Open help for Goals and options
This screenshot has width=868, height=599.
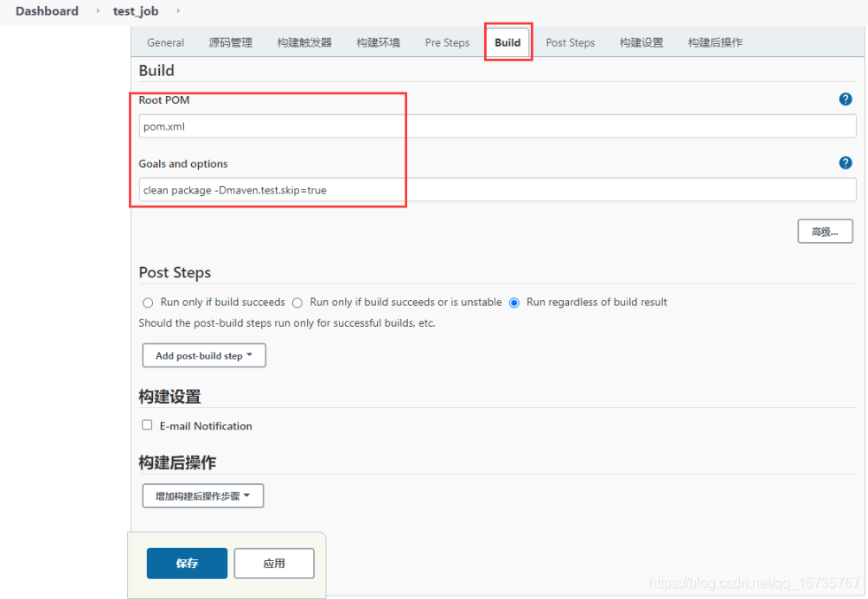(x=846, y=162)
